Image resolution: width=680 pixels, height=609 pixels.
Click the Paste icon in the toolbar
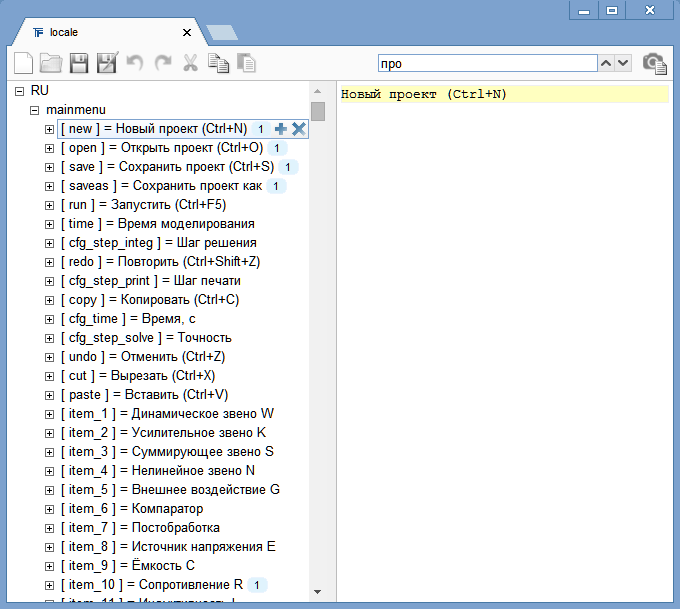point(246,63)
